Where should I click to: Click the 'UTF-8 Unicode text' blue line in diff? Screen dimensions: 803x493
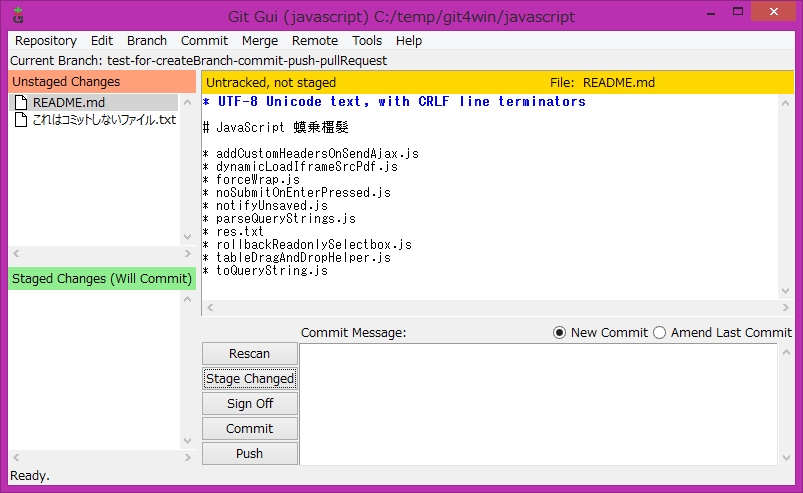(394, 101)
